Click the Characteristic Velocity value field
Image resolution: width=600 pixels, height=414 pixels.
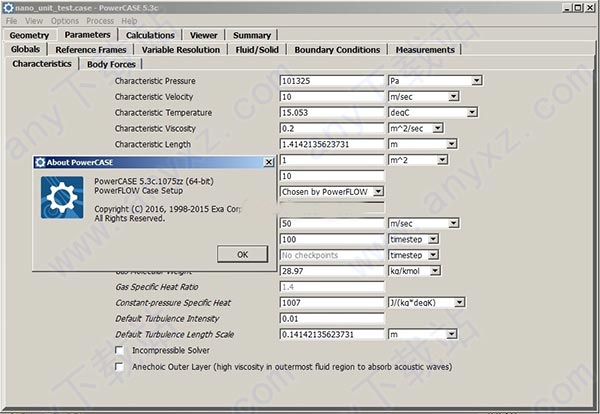coord(332,96)
